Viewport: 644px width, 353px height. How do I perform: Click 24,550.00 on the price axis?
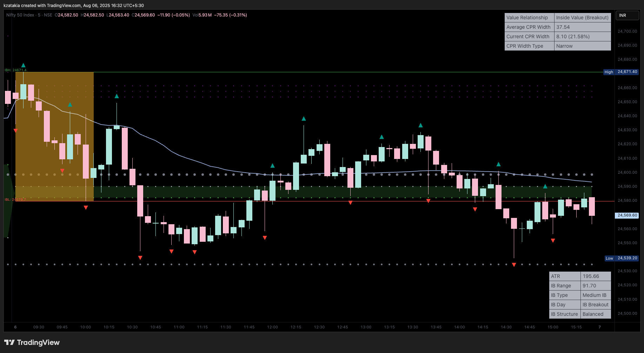[627, 243]
